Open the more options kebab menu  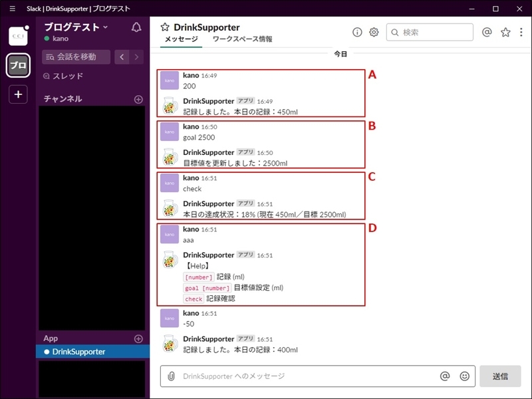click(x=521, y=32)
